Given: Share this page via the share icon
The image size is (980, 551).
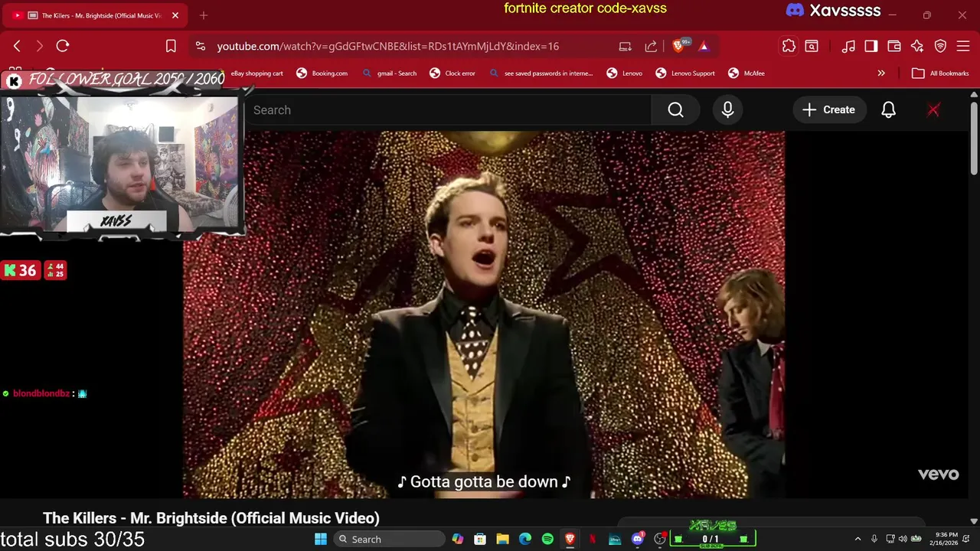Looking at the screenshot, I should click(651, 46).
